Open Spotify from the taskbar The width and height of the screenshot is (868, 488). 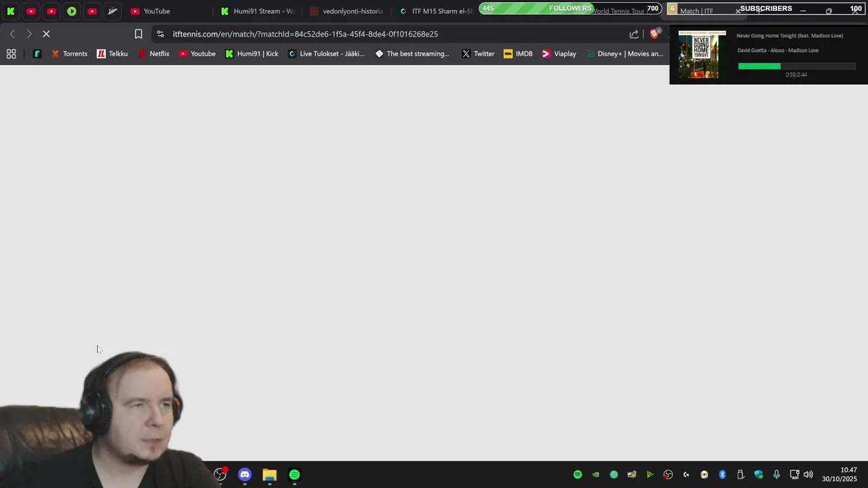pyautogui.click(x=294, y=474)
